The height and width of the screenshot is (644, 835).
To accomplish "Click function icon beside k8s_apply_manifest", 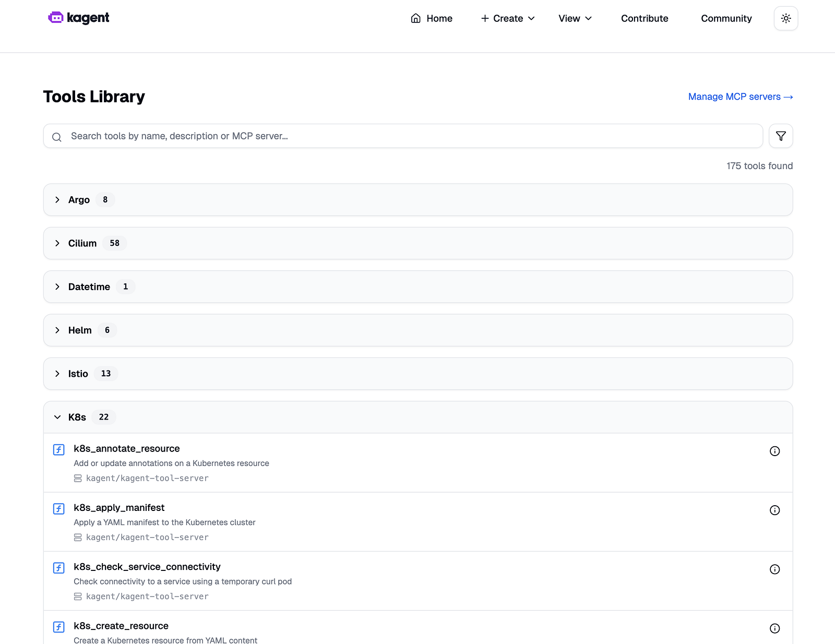I will (59, 508).
